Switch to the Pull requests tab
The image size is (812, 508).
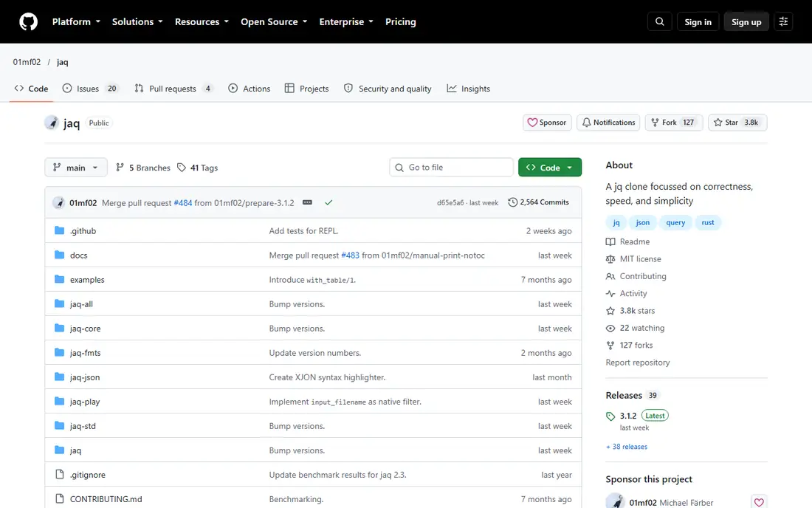pos(173,89)
